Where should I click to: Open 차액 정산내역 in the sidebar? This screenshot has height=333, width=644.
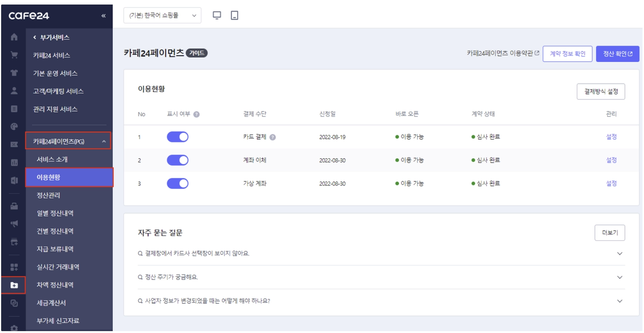[x=55, y=285]
